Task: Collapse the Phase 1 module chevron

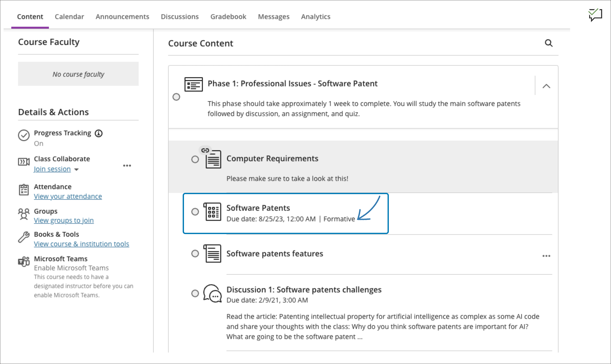Action: [546, 86]
